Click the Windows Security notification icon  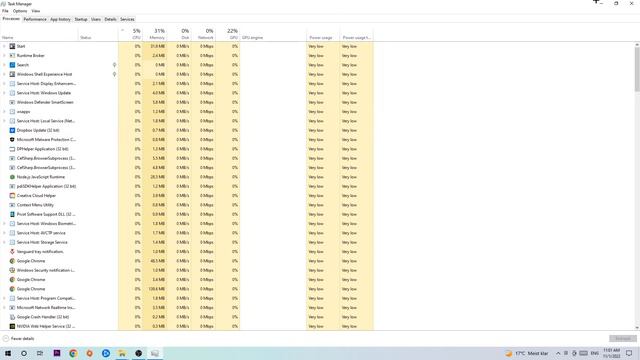[x=12, y=270]
